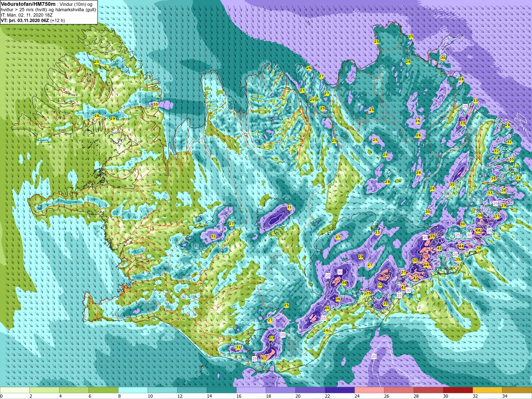Click the lavender 16–18 m/s legend swatch
This screenshot has height=399, width=532.
[251, 390]
